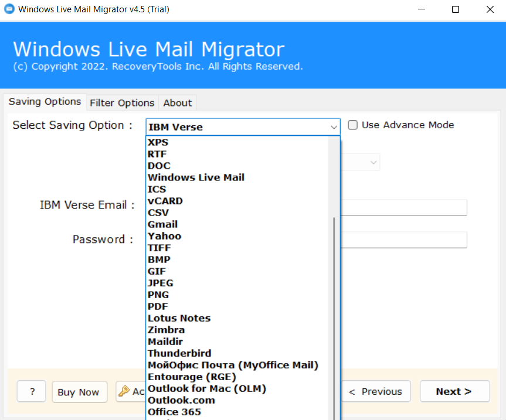Open the Filter Options tab
506x420 pixels.
pos(122,103)
